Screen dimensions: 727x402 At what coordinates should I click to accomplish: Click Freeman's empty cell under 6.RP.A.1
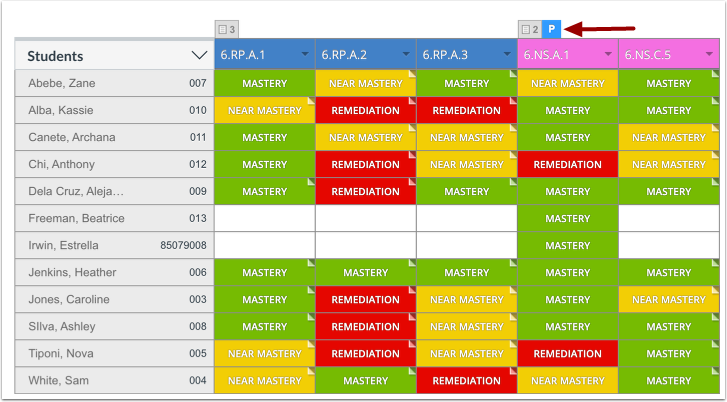[x=265, y=218]
